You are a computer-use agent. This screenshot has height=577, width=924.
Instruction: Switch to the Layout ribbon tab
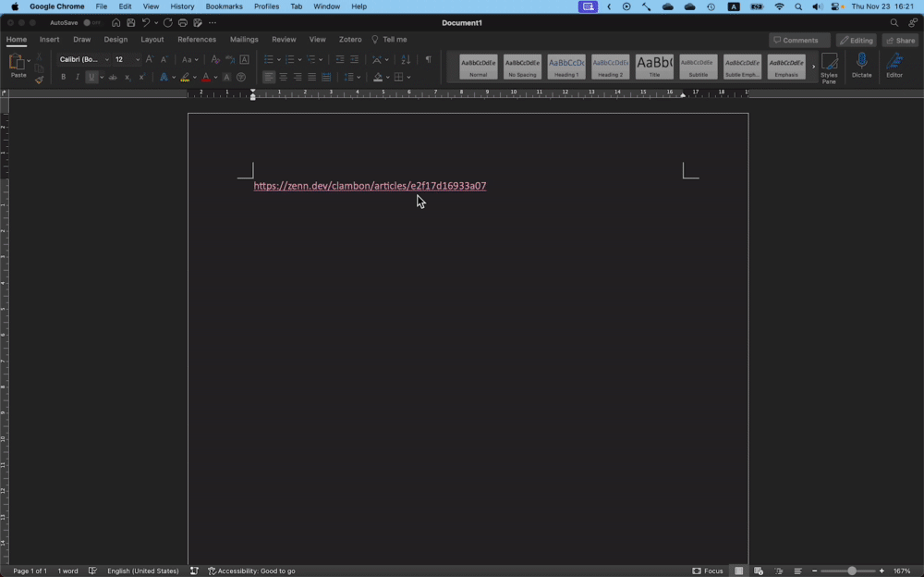coord(152,40)
